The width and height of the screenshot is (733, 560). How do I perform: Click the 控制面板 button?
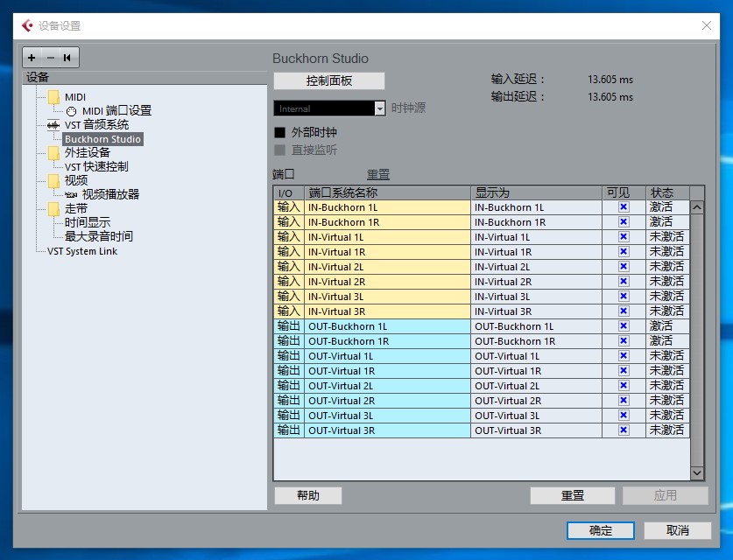click(329, 80)
